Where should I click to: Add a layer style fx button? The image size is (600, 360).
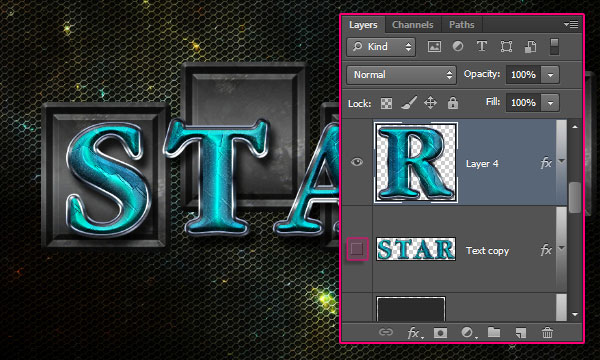coord(414,333)
